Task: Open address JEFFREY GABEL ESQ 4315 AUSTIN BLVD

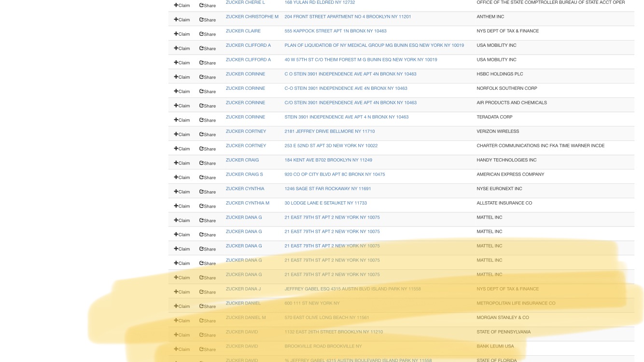Action: (x=352, y=289)
